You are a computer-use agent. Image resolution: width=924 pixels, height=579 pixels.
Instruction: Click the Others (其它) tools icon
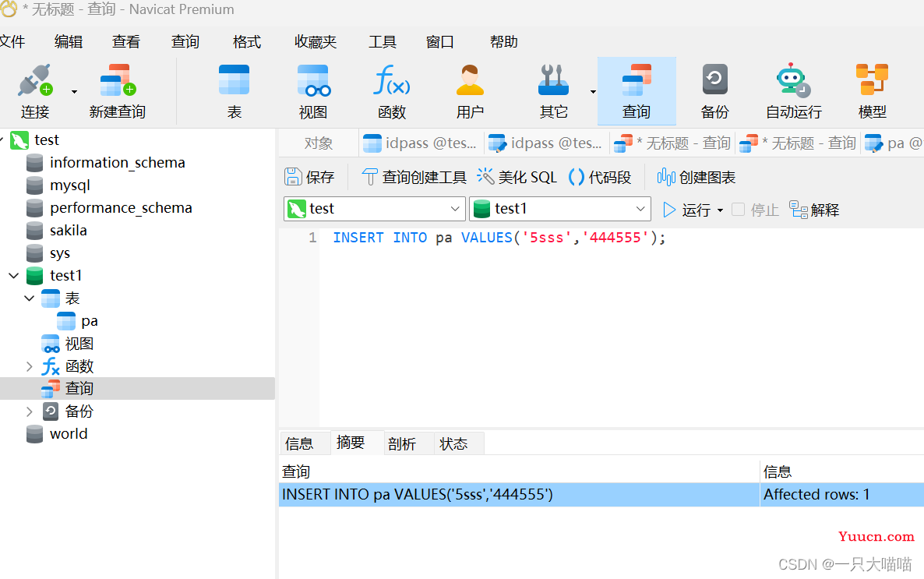553,80
